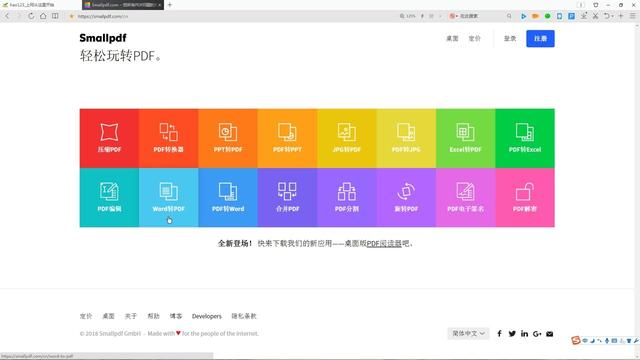640x360 pixels.
Task: Click the download toolbar icon
Action: tap(584, 16)
